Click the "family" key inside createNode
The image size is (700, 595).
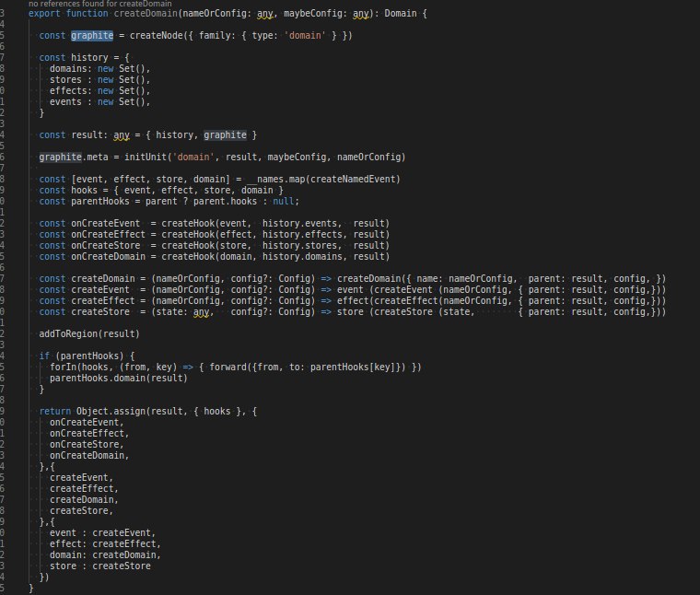(x=215, y=35)
